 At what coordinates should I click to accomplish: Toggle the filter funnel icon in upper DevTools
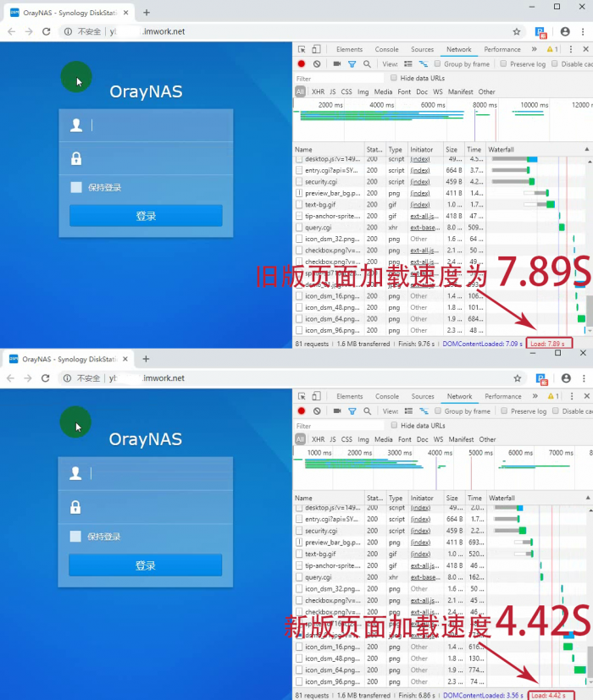pyautogui.click(x=352, y=64)
